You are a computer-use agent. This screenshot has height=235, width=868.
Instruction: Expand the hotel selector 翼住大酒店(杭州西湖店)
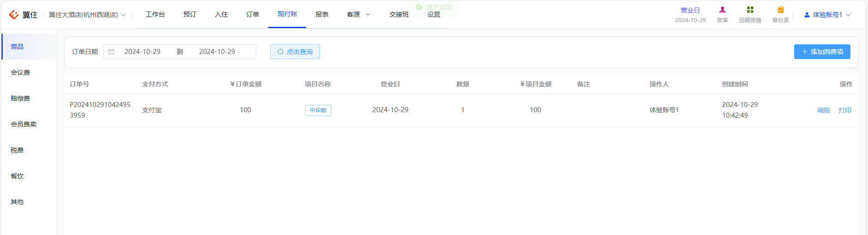[87, 15]
